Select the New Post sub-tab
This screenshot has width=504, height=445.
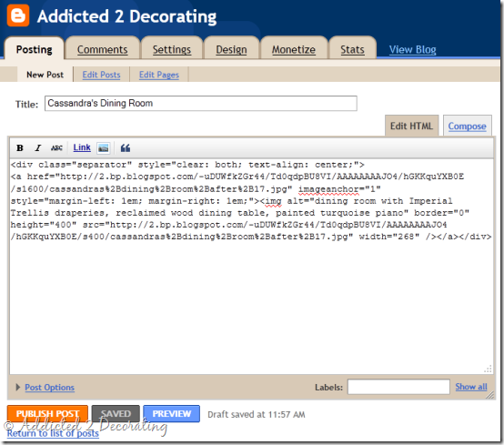45,75
